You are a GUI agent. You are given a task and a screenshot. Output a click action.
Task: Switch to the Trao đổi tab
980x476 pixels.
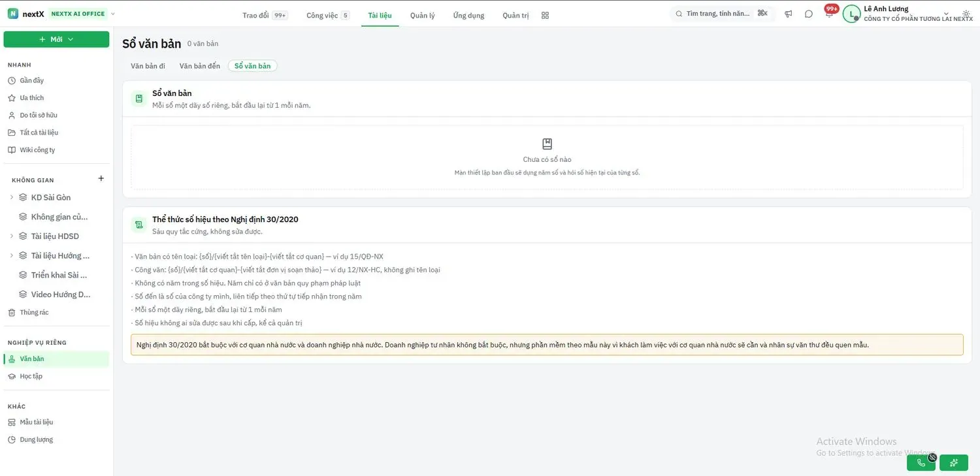[x=265, y=15]
